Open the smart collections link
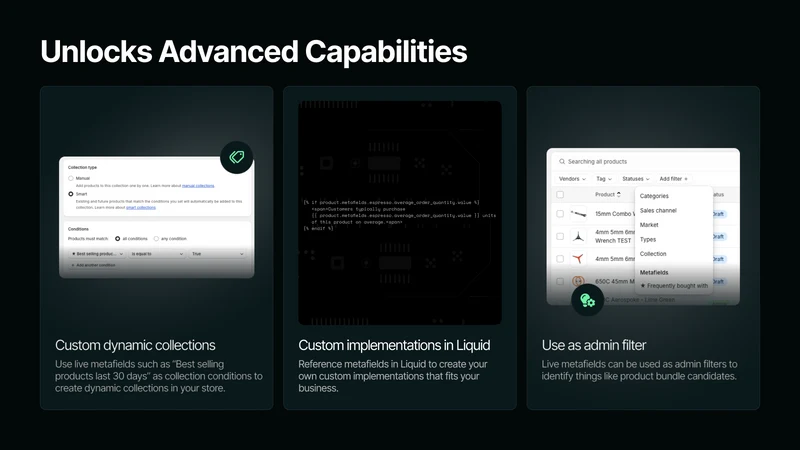Viewport: 800px width, 450px height. (x=141, y=208)
